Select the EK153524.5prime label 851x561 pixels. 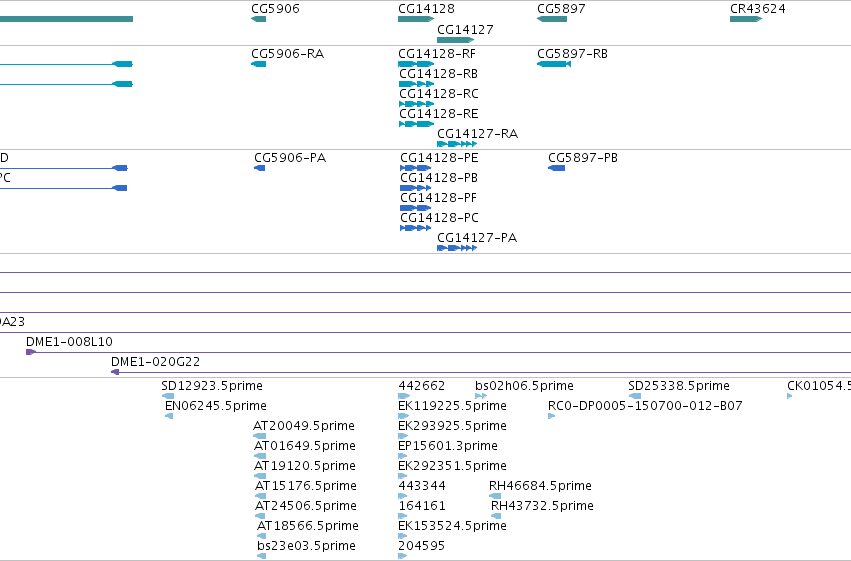[x=453, y=526]
